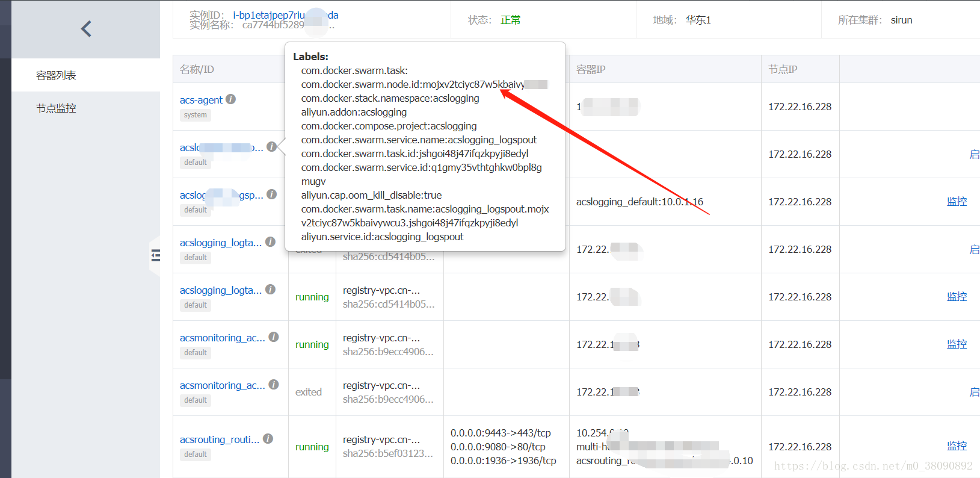980x478 pixels.
Task: Click info icon of exited acslogging_logta... container
Action: pyautogui.click(x=271, y=242)
